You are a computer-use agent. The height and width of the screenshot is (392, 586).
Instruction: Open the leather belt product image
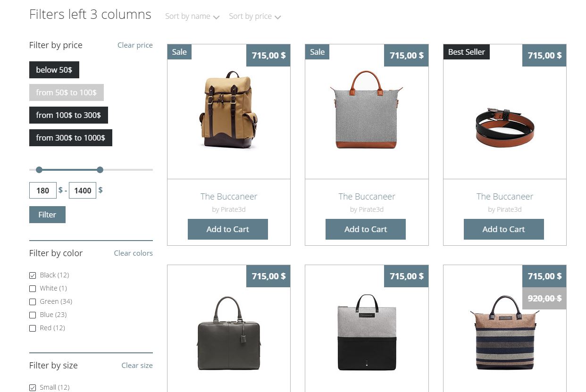[505, 127]
